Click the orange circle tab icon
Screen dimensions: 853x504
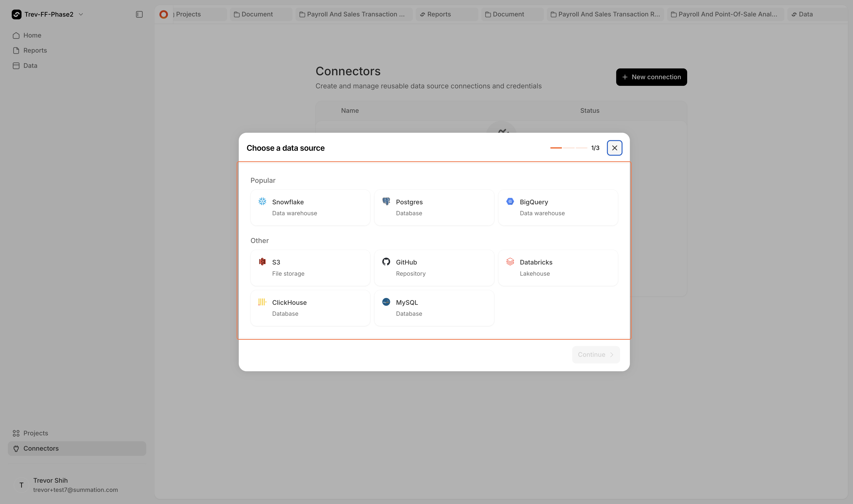point(164,14)
